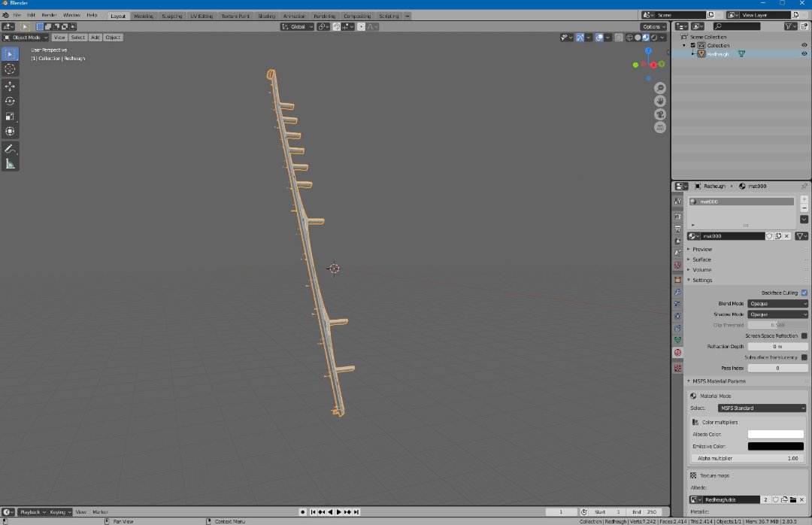Play animation in timeline
This screenshot has height=525, width=812.
point(338,512)
